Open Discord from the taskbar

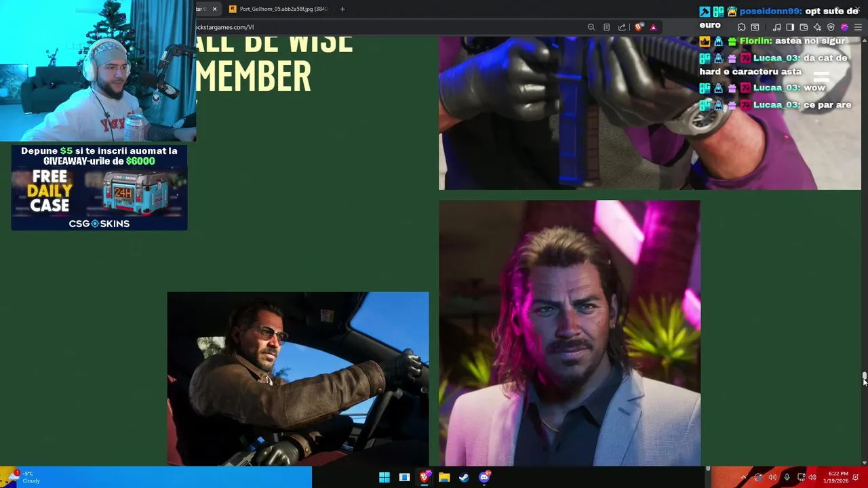click(484, 477)
